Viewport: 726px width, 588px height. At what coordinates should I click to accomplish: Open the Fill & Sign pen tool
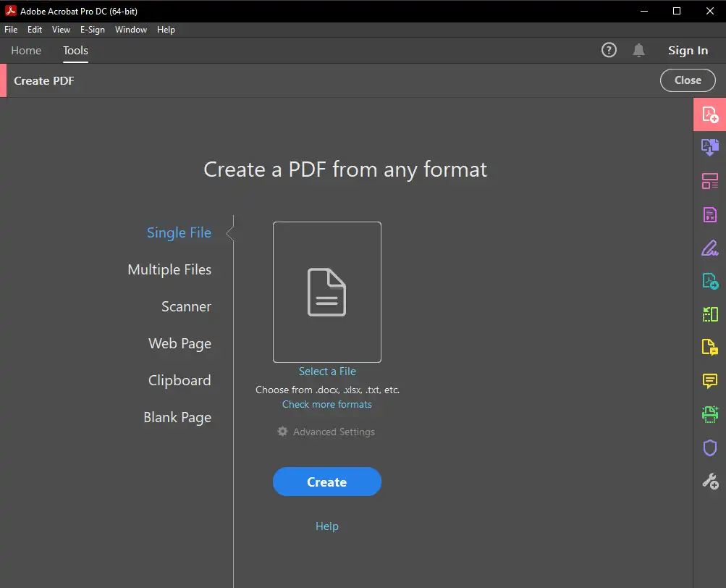710,248
